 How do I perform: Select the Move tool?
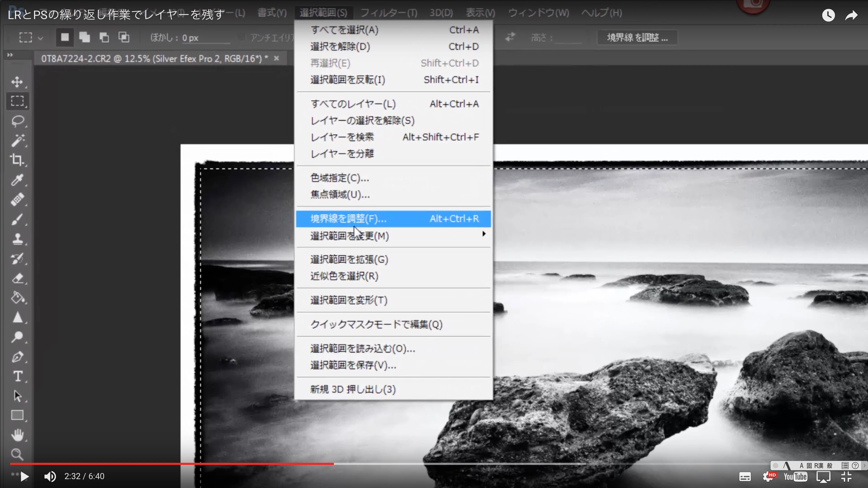pyautogui.click(x=17, y=82)
